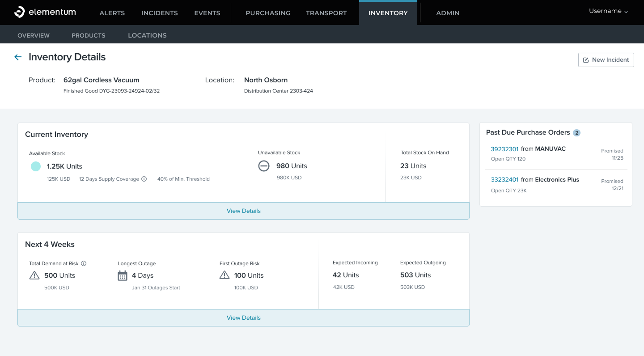This screenshot has width=644, height=356.
Task: Click the 980 Units unavailable stock value
Action: pos(292,166)
